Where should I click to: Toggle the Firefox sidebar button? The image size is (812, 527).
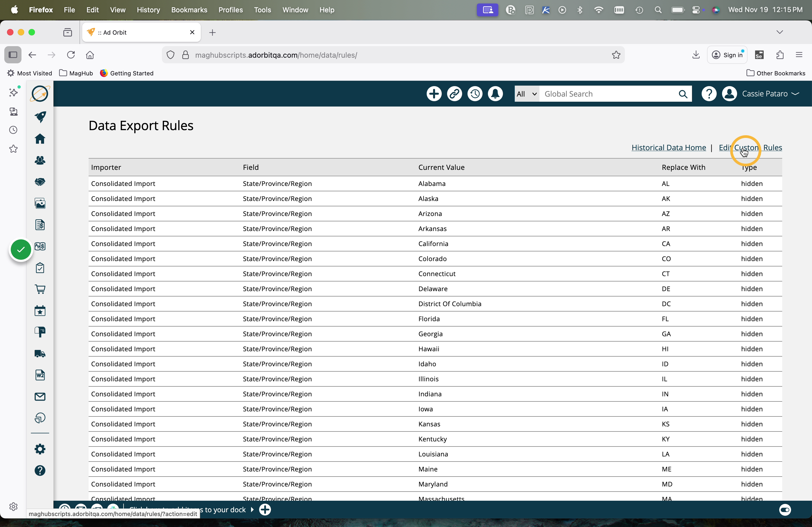click(x=13, y=55)
